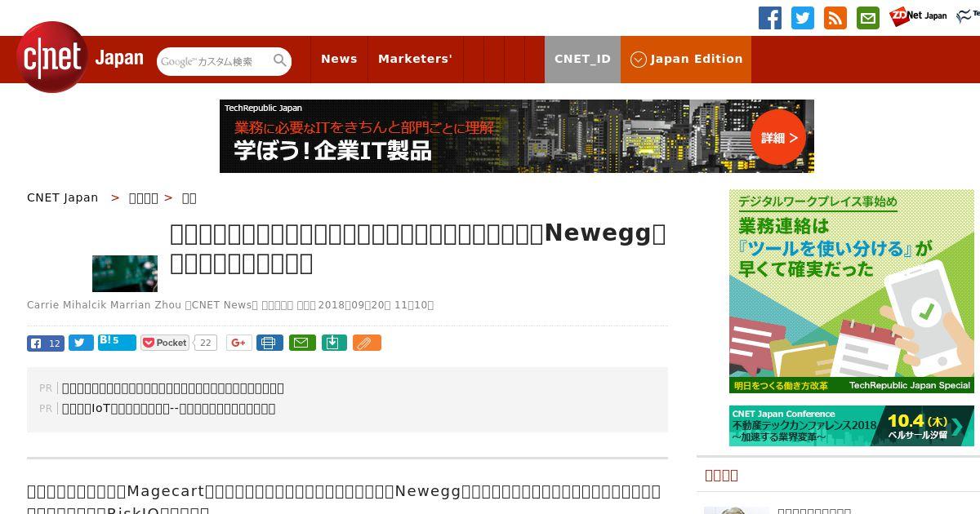Open CNET Japan's Facebook page from header
The height and width of the screenshot is (514, 980).
point(770,18)
